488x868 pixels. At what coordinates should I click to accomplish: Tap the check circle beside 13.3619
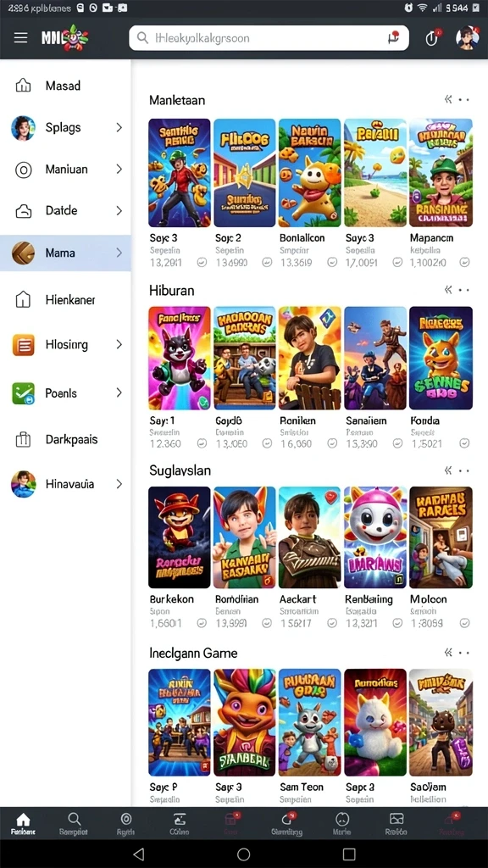click(332, 263)
